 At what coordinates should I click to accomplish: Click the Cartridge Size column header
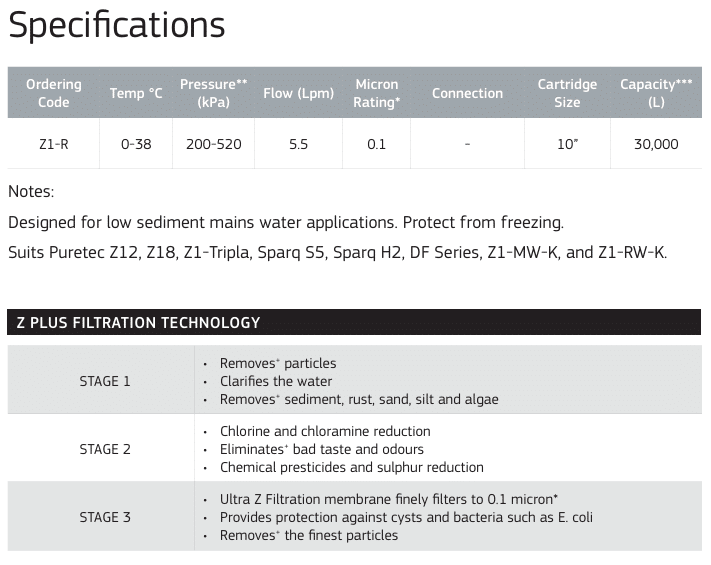click(567, 93)
